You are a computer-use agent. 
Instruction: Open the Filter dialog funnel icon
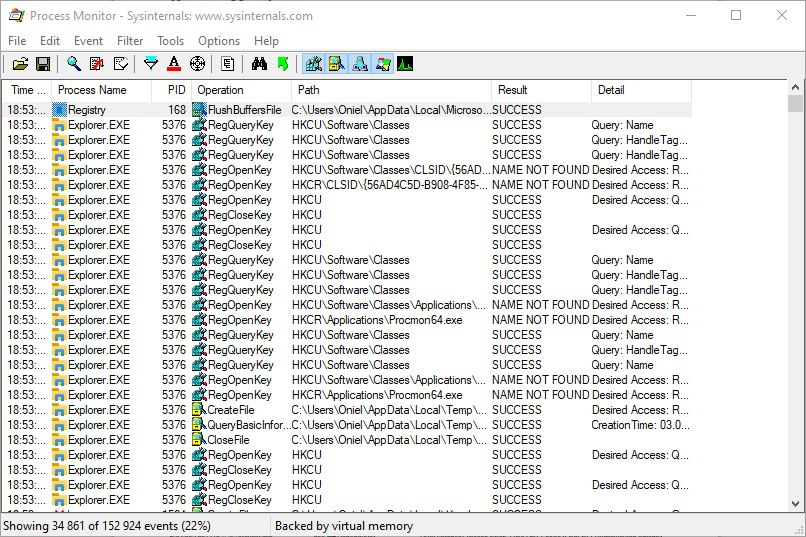[x=151, y=64]
